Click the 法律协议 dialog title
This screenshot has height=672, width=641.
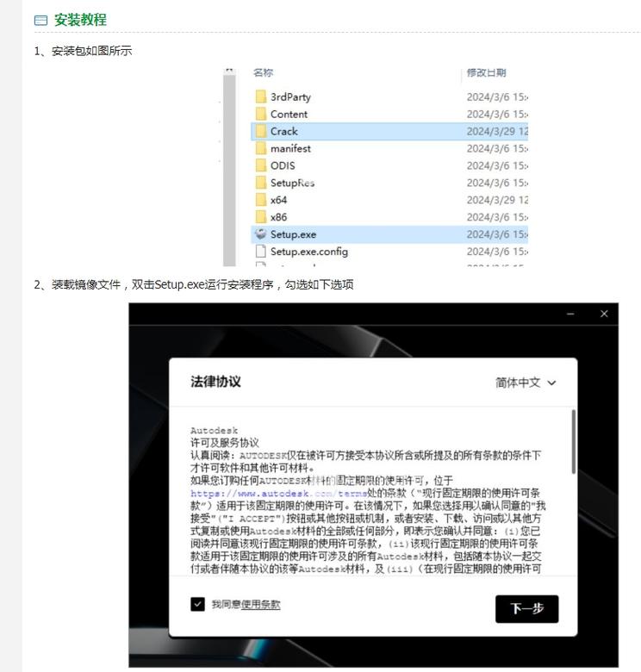[x=215, y=382]
